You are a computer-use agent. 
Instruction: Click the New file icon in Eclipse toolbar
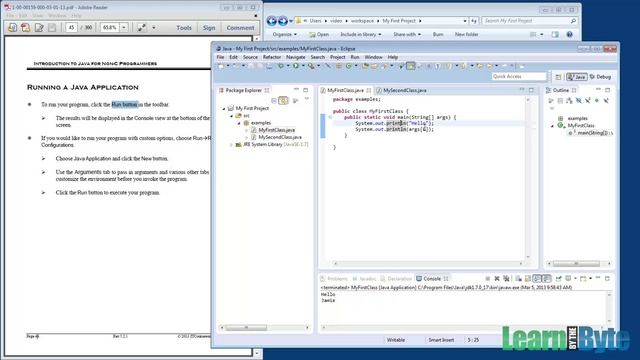[221, 66]
